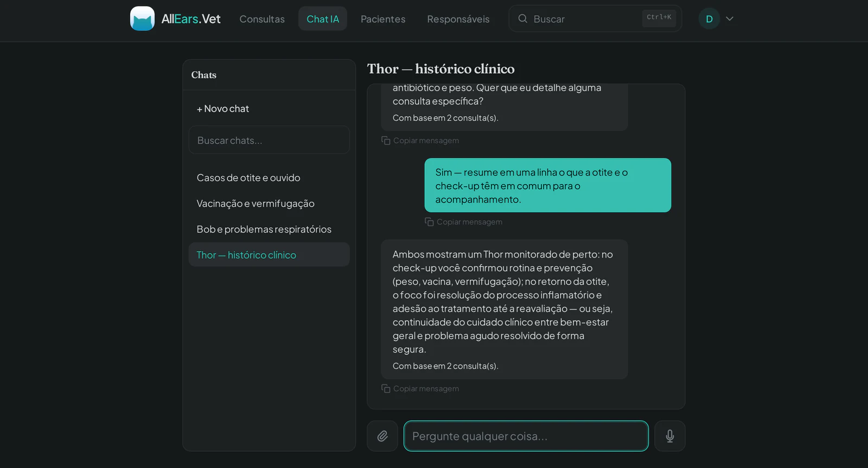Start voice input with the microphone icon
This screenshot has width=868, height=468.
coord(670,436)
